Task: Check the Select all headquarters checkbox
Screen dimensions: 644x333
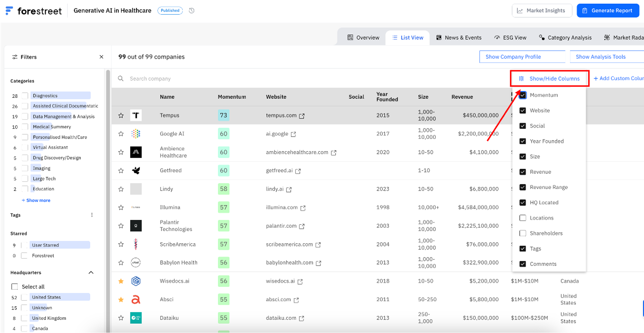Action: pyautogui.click(x=14, y=287)
